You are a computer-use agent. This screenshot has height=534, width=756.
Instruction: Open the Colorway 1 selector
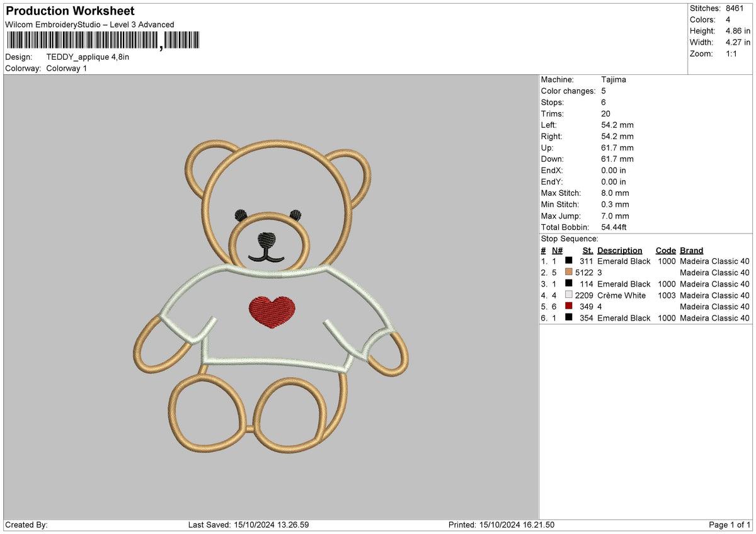(67, 69)
